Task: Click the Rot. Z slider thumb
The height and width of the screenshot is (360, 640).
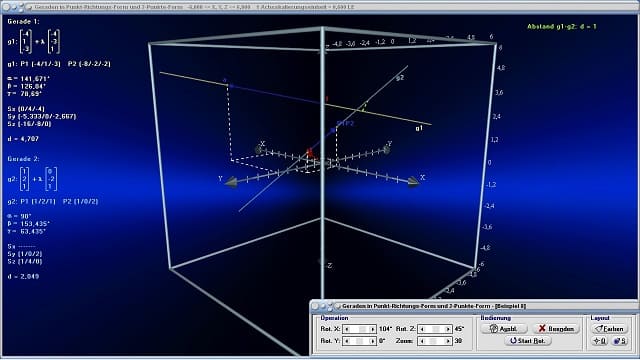Action: [x=436, y=329]
